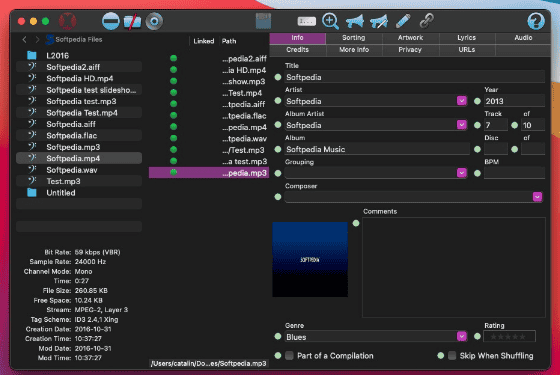Select the .../Test.mp3 path row
Screen dimensions: 560x375
click(x=209, y=150)
